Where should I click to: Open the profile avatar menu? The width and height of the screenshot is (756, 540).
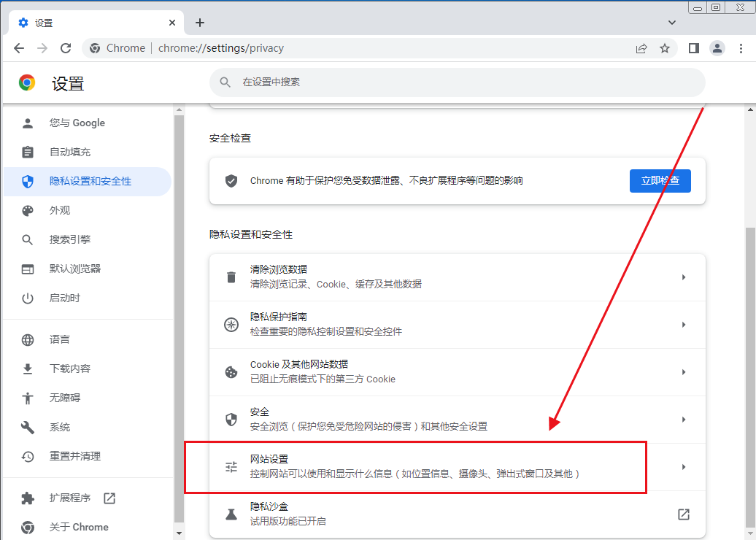click(717, 48)
